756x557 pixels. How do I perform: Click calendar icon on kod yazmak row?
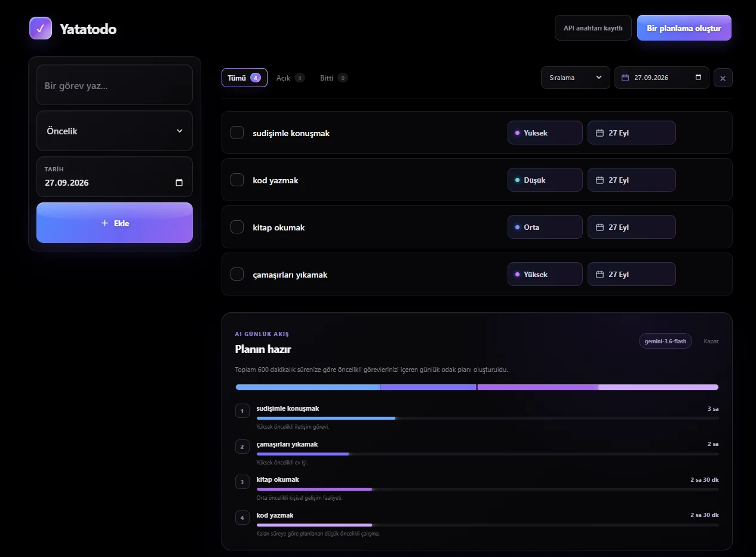600,180
